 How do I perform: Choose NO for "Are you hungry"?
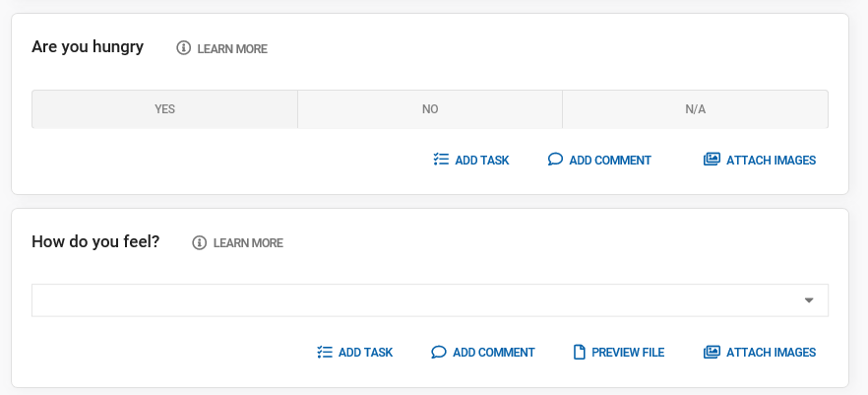click(x=430, y=109)
